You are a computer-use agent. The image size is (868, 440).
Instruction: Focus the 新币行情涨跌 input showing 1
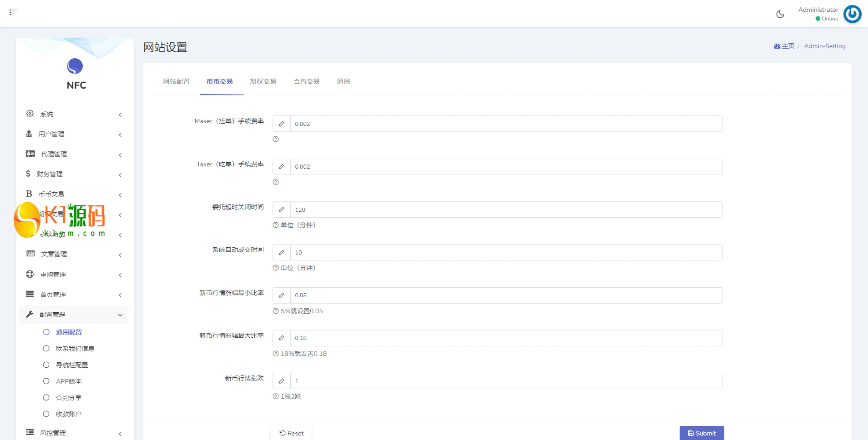(x=506, y=381)
